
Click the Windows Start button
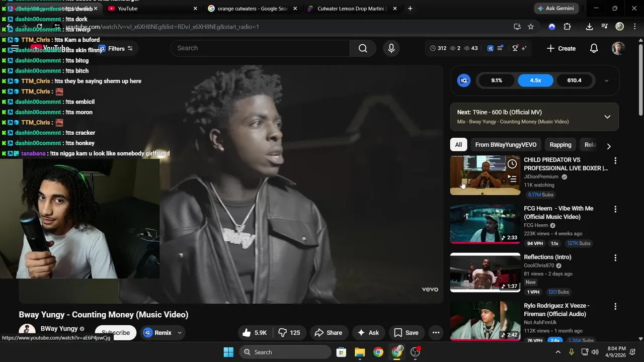pos(228,352)
